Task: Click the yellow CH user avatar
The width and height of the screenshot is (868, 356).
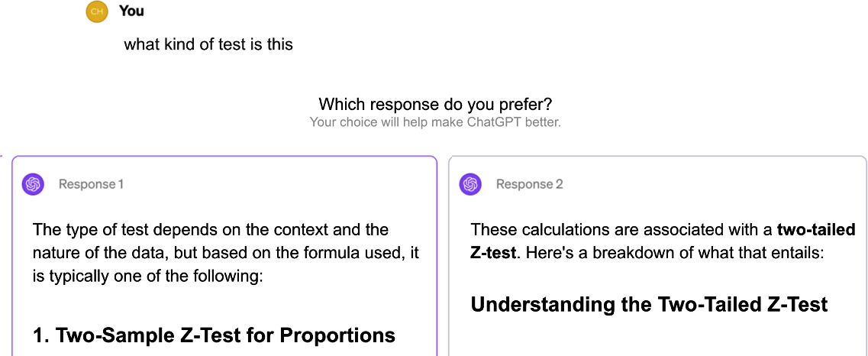Action: 97,11
